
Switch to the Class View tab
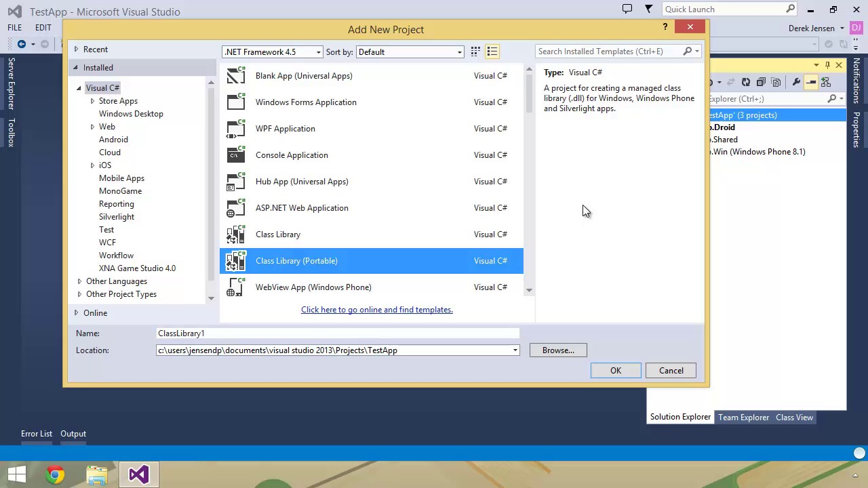794,418
